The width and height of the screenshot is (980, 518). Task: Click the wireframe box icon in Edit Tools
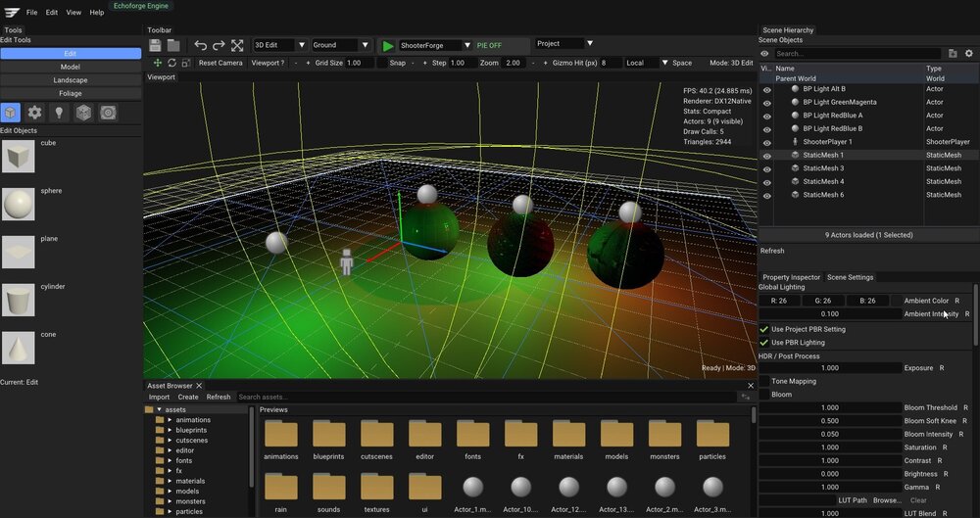click(x=83, y=113)
